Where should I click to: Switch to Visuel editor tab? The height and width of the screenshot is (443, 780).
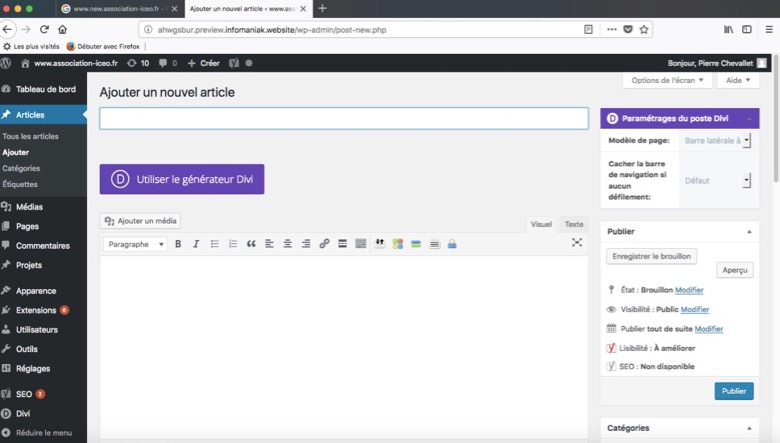[541, 224]
